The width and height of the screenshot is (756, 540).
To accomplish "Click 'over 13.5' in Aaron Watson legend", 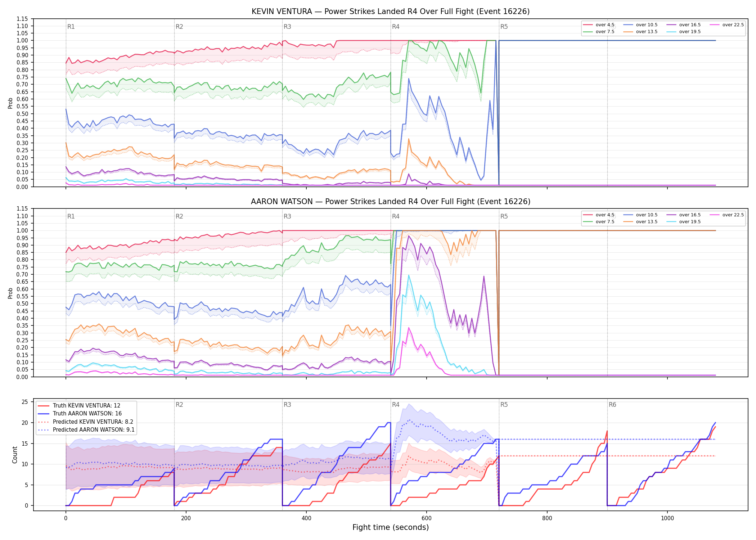I will point(647,222).
